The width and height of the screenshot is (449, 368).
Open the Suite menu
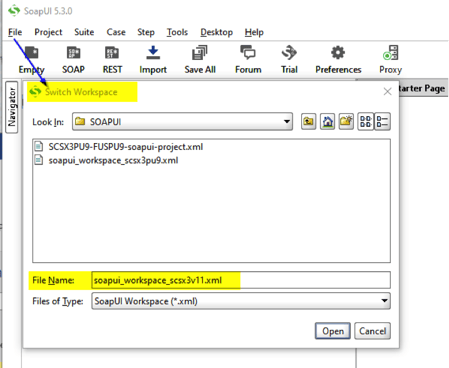[x=84, y=32]
